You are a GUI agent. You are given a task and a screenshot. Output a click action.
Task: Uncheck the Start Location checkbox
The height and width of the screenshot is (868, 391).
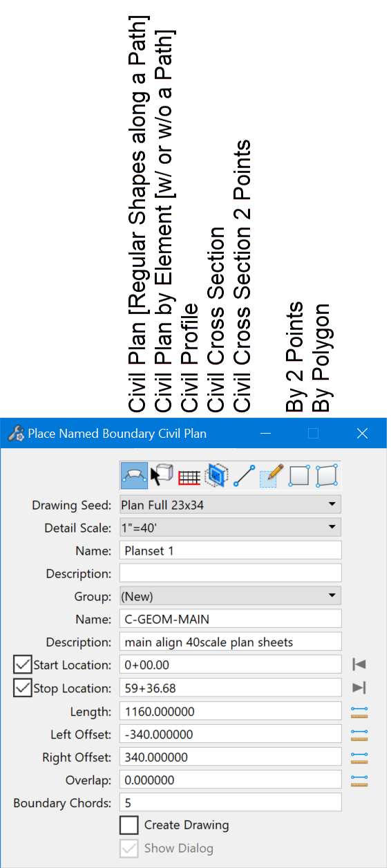pos(23,665)
